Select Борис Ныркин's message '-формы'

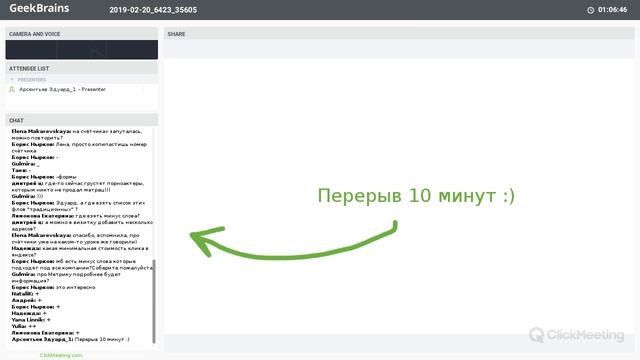coord(44,177)
